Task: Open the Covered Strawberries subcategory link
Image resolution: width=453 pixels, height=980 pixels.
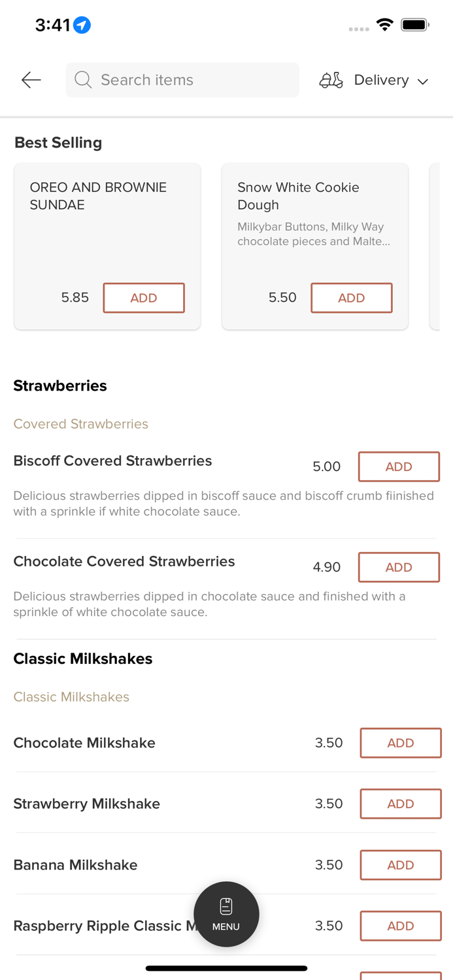Action: coord(81,424)
